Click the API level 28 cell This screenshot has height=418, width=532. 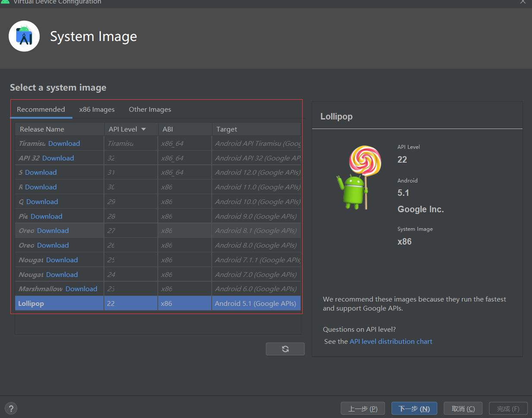[131, 216]
